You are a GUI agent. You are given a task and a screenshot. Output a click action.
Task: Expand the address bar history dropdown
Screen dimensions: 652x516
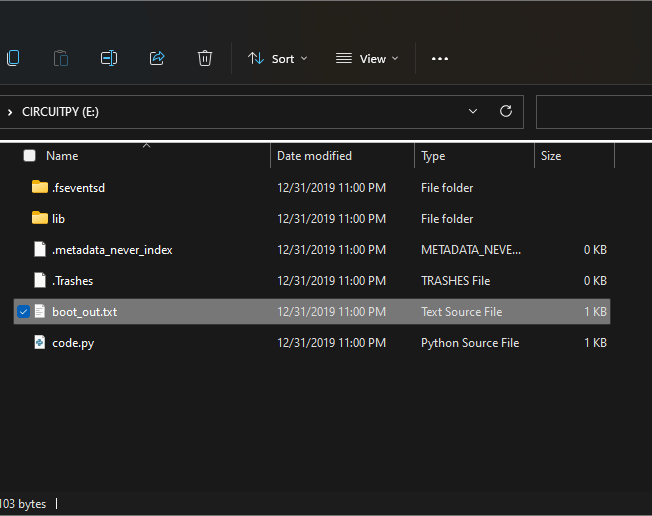[473, 112]
